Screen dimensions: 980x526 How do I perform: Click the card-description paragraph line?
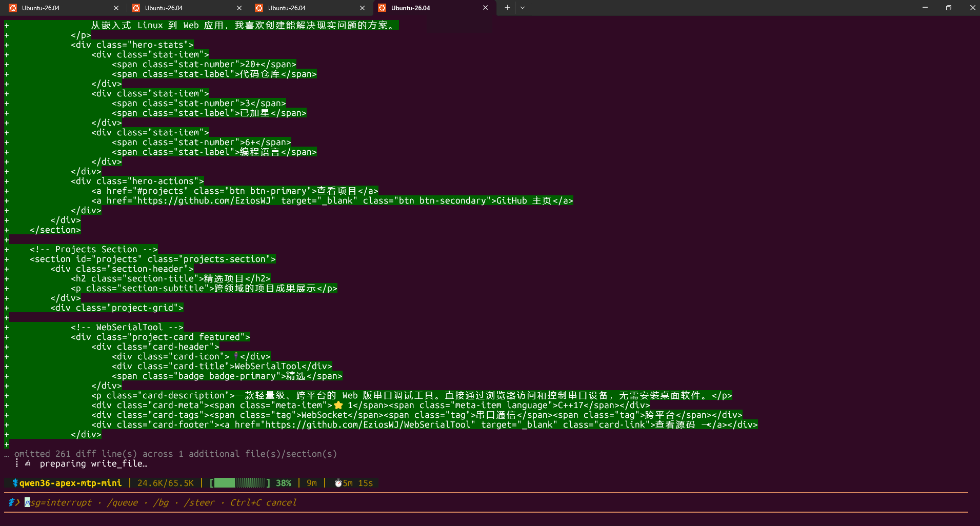[x=412, y=395]
